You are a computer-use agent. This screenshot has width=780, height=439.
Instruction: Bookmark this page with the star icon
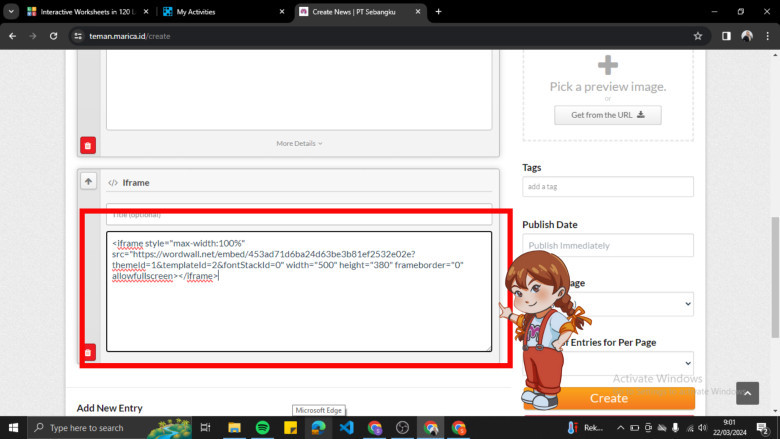tap(698, 36)
